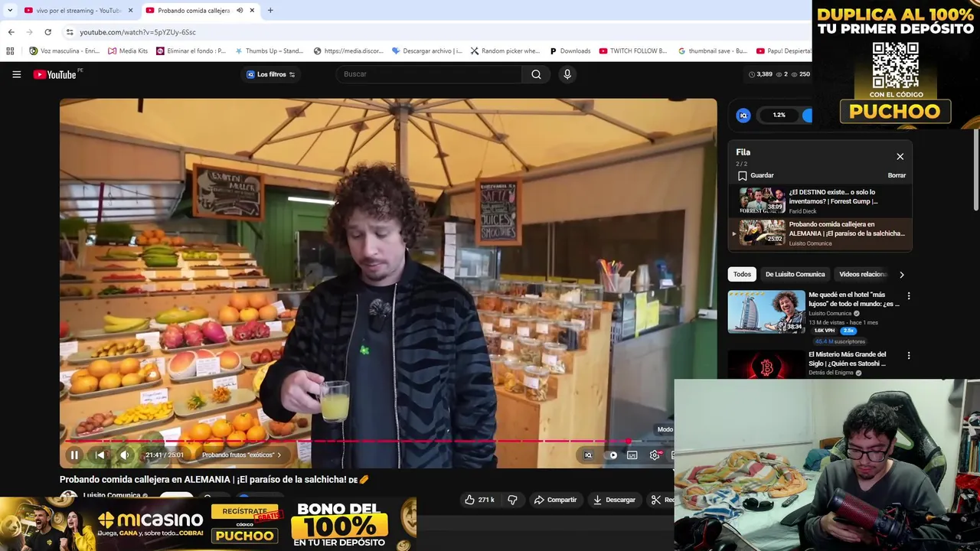Focus the Buscar search field
The width and height of the screenshot is (980, 551).
pos(429,74)
